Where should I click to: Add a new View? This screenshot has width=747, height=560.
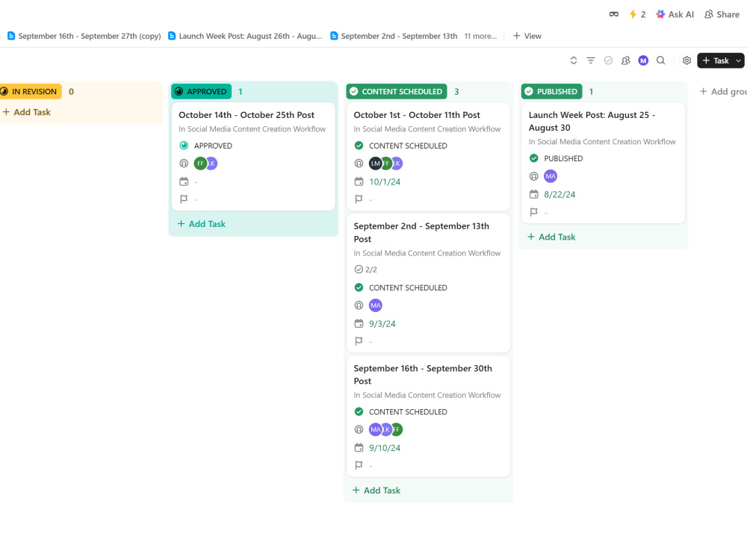tap(527, 36)
